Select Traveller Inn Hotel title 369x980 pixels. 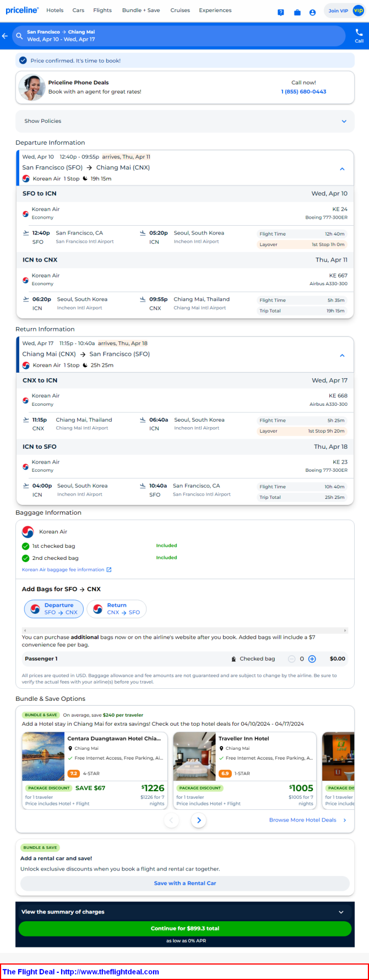[244, 739]
